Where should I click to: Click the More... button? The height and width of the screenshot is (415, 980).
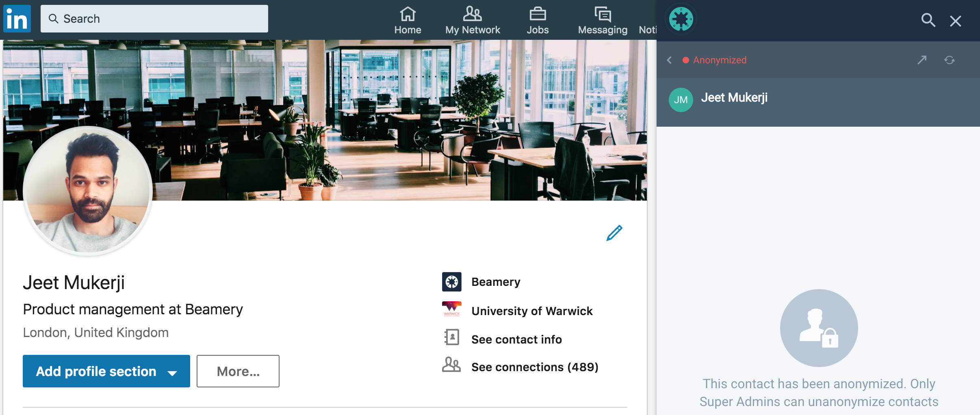[238, 371]
